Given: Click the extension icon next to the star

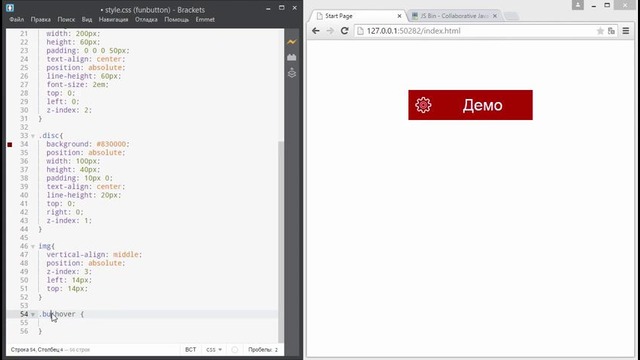Looking at the screenshot, I should (x=611, y=31).
